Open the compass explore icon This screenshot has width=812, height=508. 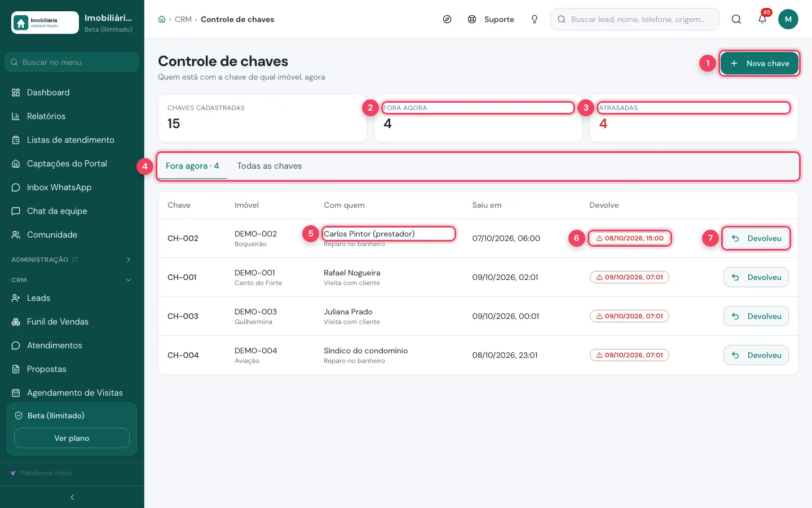tap(447, 19)
